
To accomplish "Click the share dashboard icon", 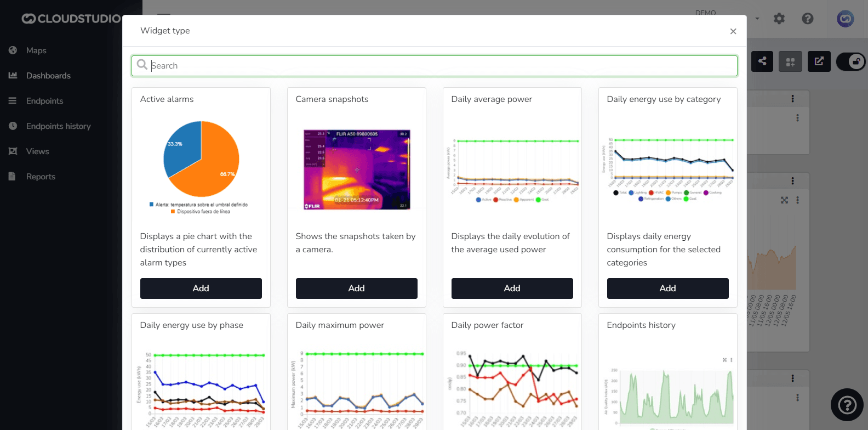I will (x=762, y=61).
